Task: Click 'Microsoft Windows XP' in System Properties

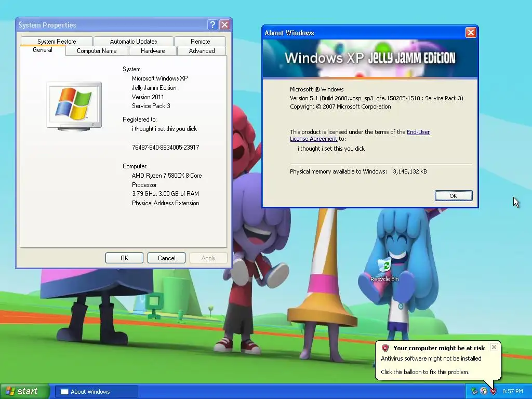Action: tap(159, 78)
